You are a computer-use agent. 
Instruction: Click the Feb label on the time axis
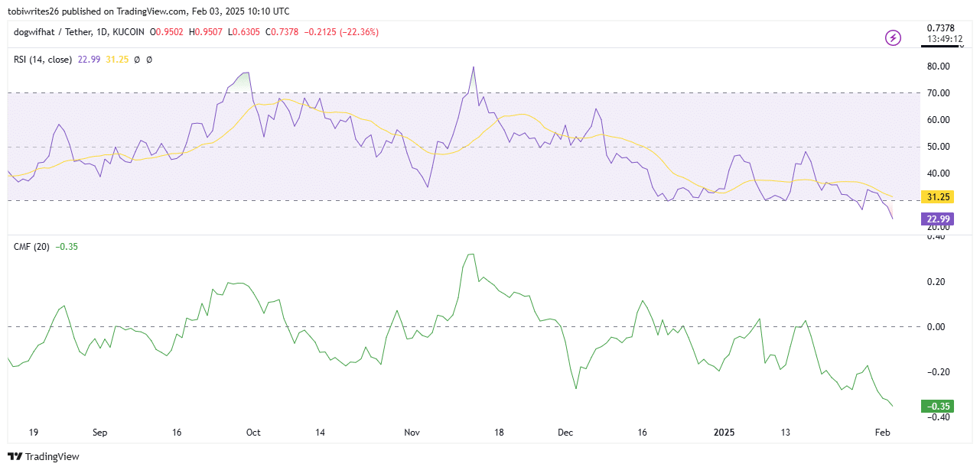(882, 433)
